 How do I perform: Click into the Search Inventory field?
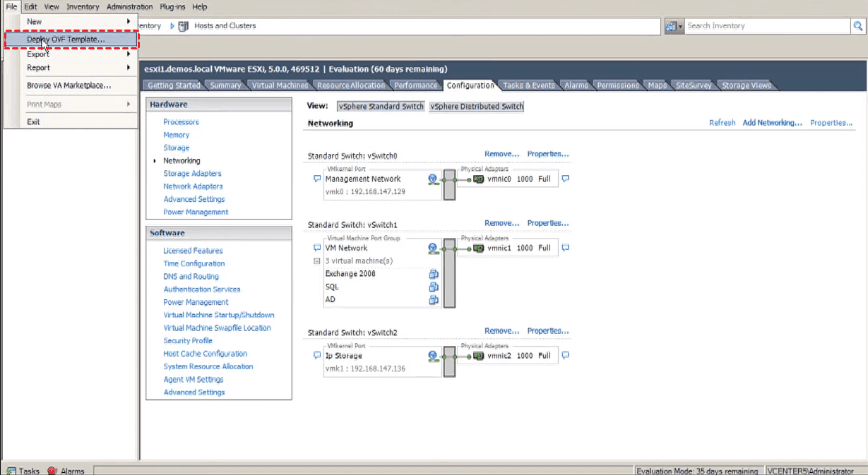768,26
